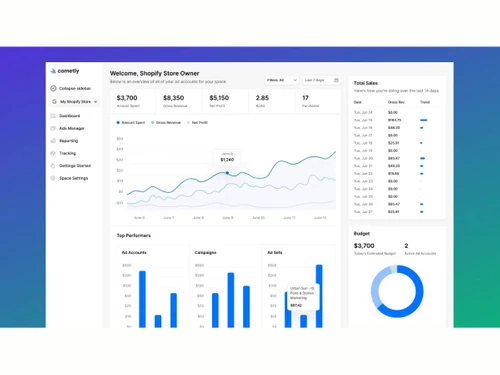Click tallest bar in Ad Sets chart
500x375 pixels.
(319, 296)
